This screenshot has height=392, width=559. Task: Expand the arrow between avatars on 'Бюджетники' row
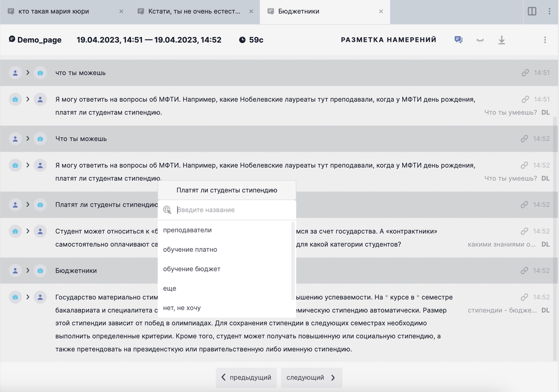pyautogui.click(x=28, y=271)
